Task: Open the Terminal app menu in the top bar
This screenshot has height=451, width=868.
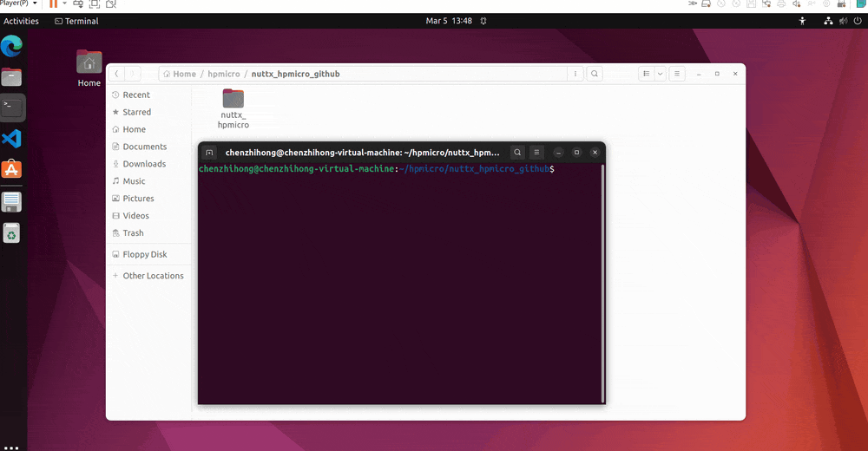Action: click(x=76, y=21)
